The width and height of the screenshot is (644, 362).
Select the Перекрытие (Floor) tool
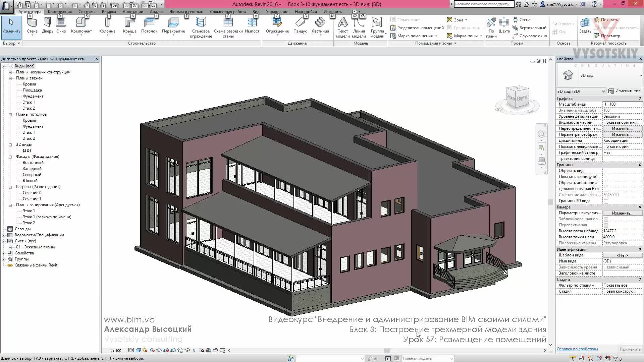(173, 26)
